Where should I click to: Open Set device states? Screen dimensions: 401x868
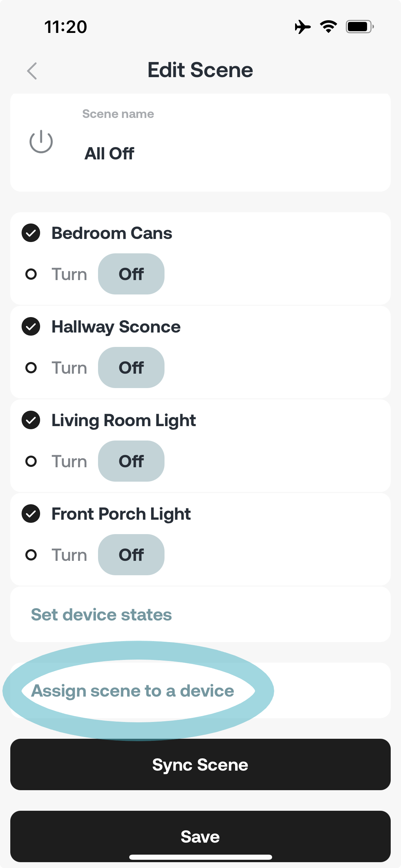[200, 614]
